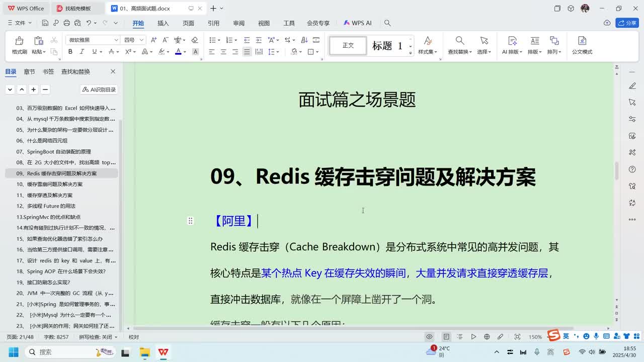Click the 150% zoom level
This screenshot has width=644, height=362.
tap(535, 337)
